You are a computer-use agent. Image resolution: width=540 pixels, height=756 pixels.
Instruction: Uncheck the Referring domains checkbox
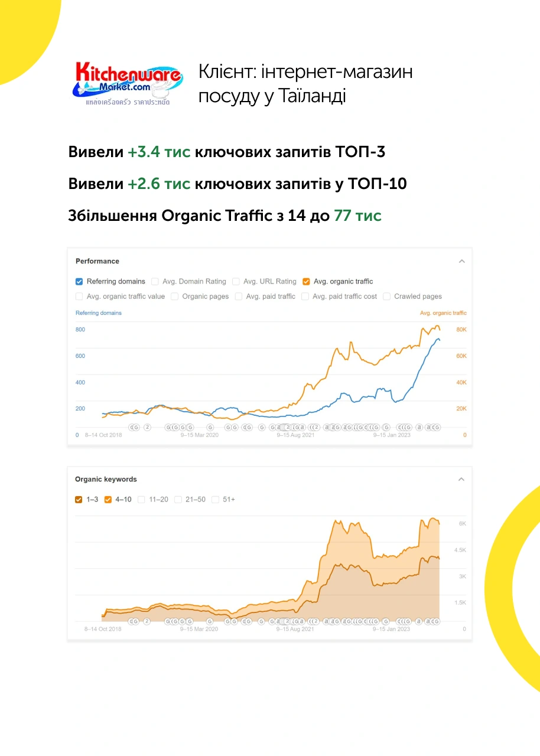pyautogui.click(x=79, y=282)
